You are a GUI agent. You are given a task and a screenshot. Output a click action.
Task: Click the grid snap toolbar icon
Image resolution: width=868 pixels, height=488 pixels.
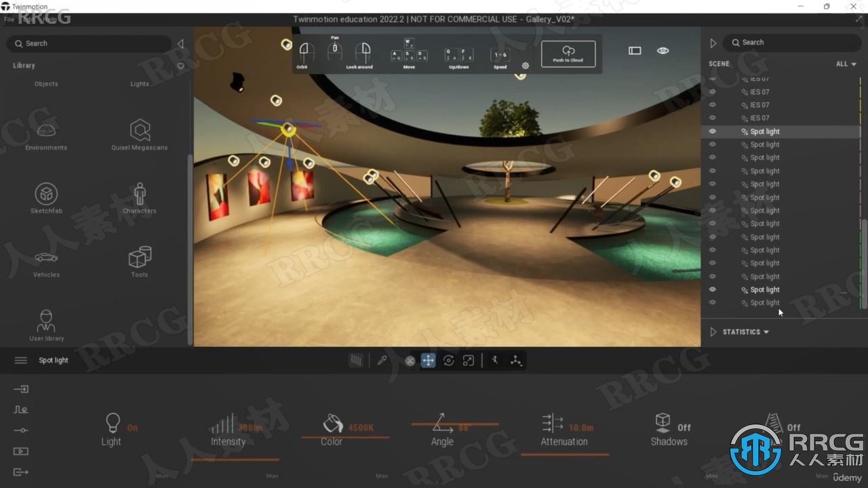tap(355, 361)
